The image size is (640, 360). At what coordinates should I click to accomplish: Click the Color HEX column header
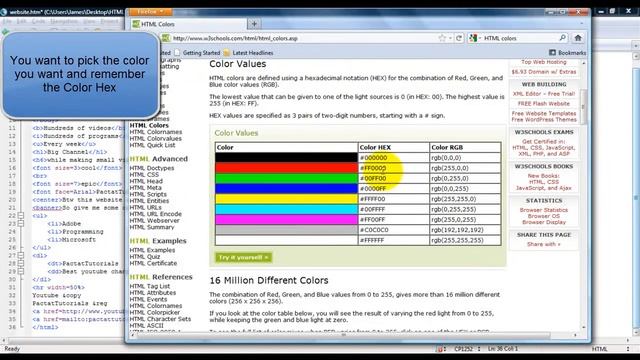[393, 147]
